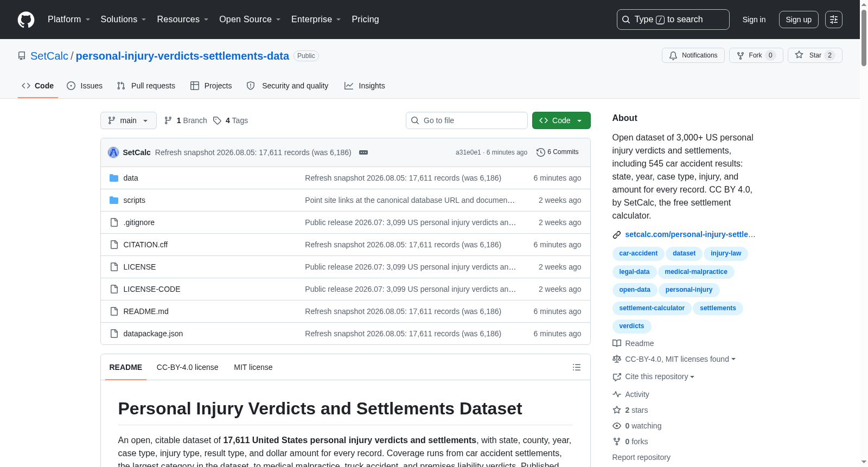Screen dimensions: 868x467
Task: Star the repository
Action: click(815, 55)
